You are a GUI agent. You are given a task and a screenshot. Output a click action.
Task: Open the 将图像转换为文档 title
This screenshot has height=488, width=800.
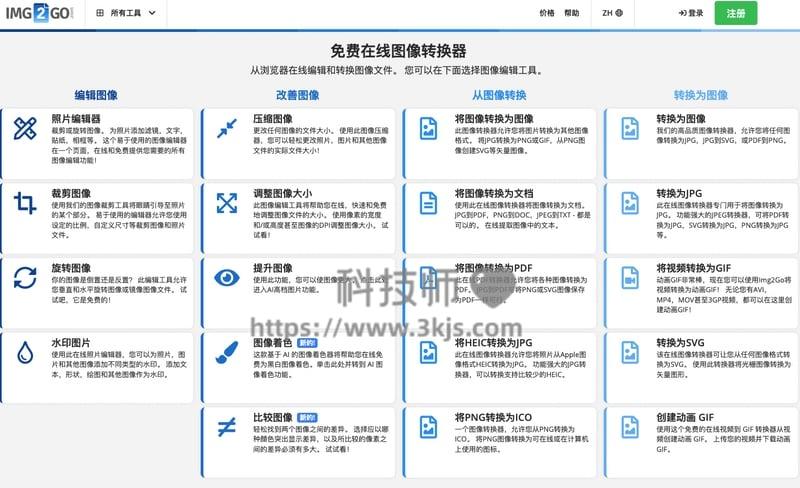(494, 193)
